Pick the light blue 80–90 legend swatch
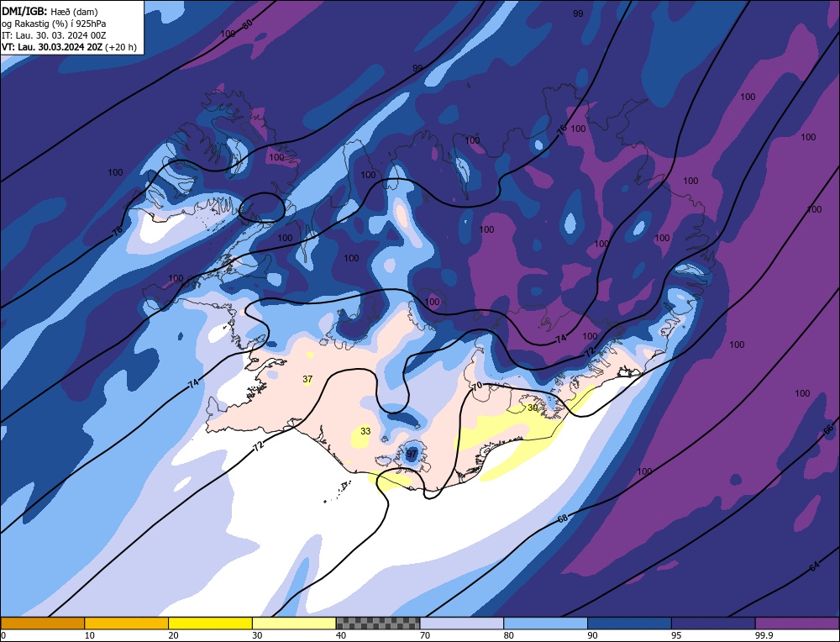 click(x=545, y=623)
